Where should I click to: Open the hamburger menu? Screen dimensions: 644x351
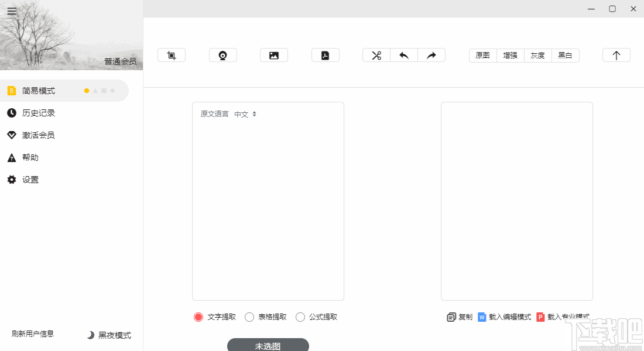(x=12, y=11)
